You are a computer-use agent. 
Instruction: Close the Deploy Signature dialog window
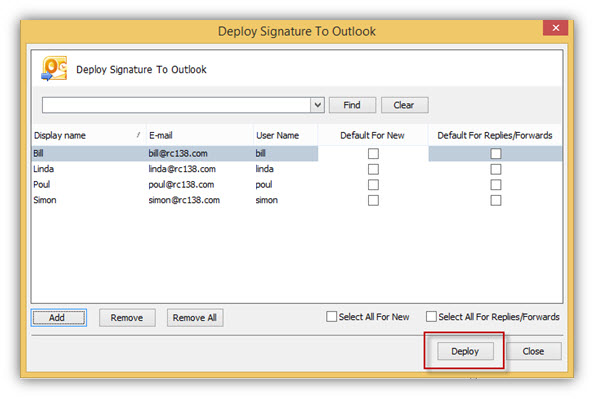pos(555,28)
